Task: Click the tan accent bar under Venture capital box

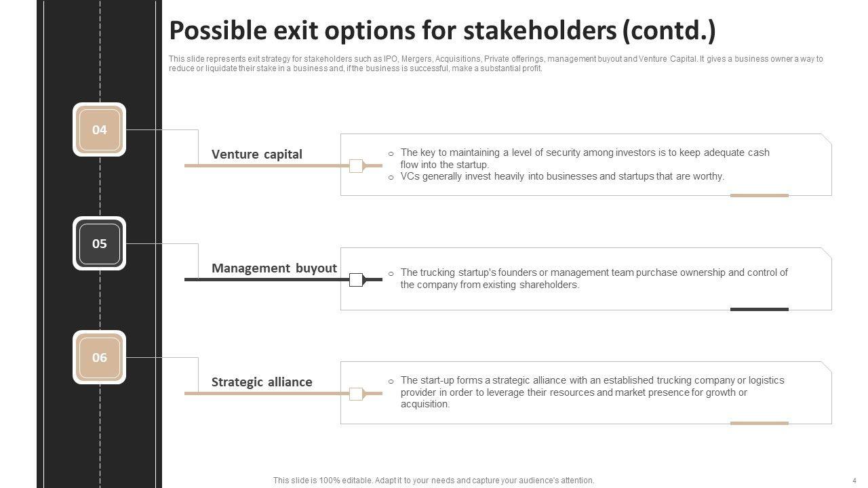Action: [759, 195]
